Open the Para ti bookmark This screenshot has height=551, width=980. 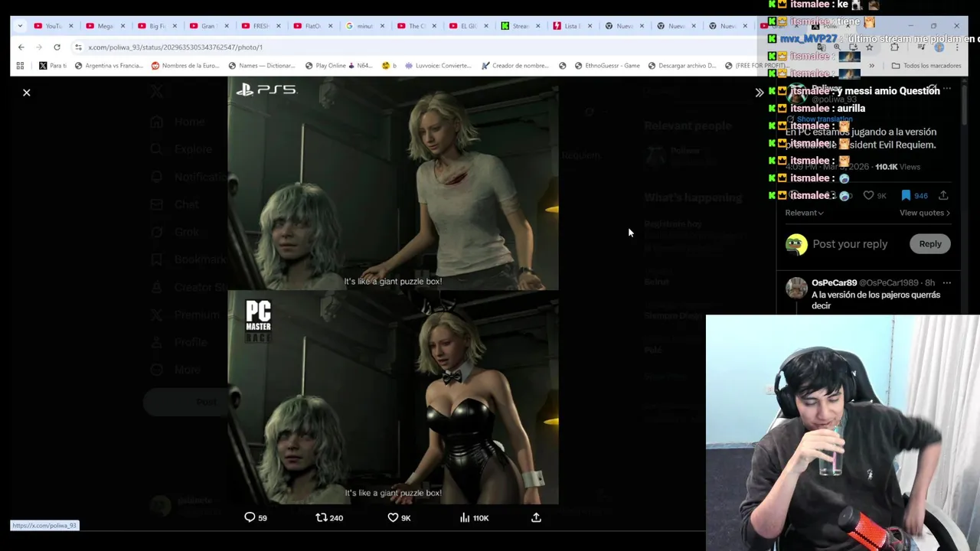pos(52,66)
